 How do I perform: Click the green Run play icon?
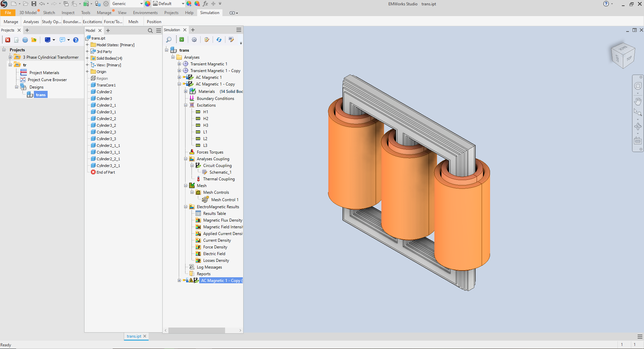(x=182, y=40)
